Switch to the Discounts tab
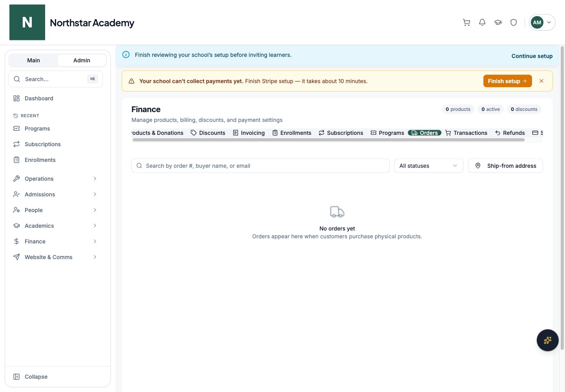The image size is (565, 392). click(x=208, y=133)
